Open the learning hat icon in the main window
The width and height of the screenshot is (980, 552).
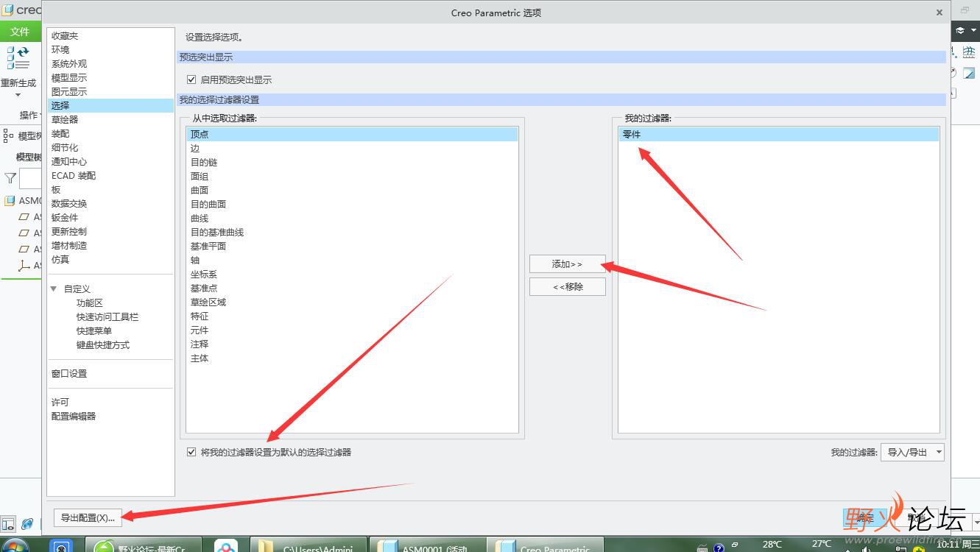pos(960,30)
